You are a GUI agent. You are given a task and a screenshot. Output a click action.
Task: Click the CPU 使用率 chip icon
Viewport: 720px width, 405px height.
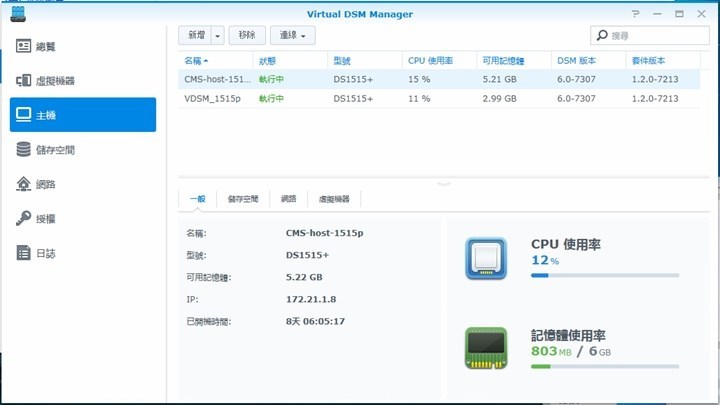(486, 259)
